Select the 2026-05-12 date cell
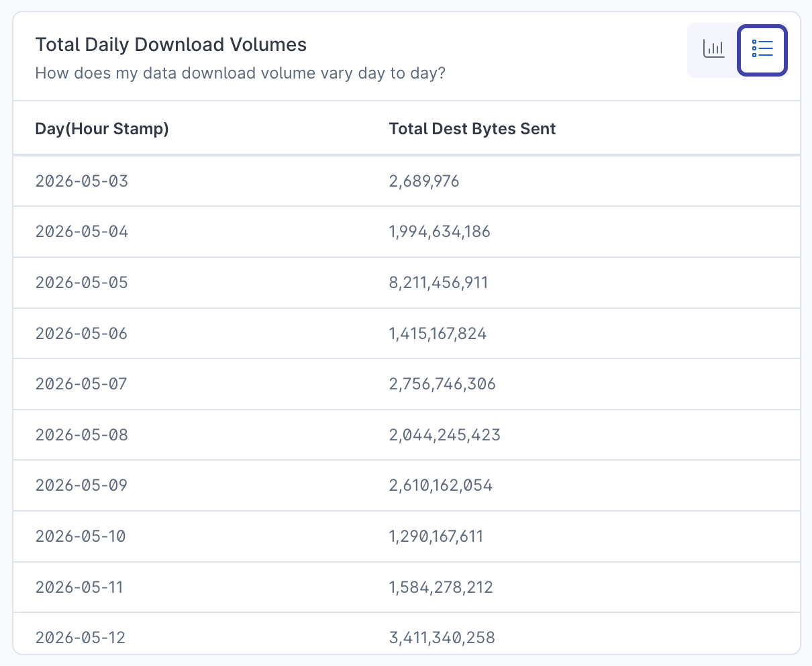The height and width of the screenshot is (666, 812). point(81,638)
